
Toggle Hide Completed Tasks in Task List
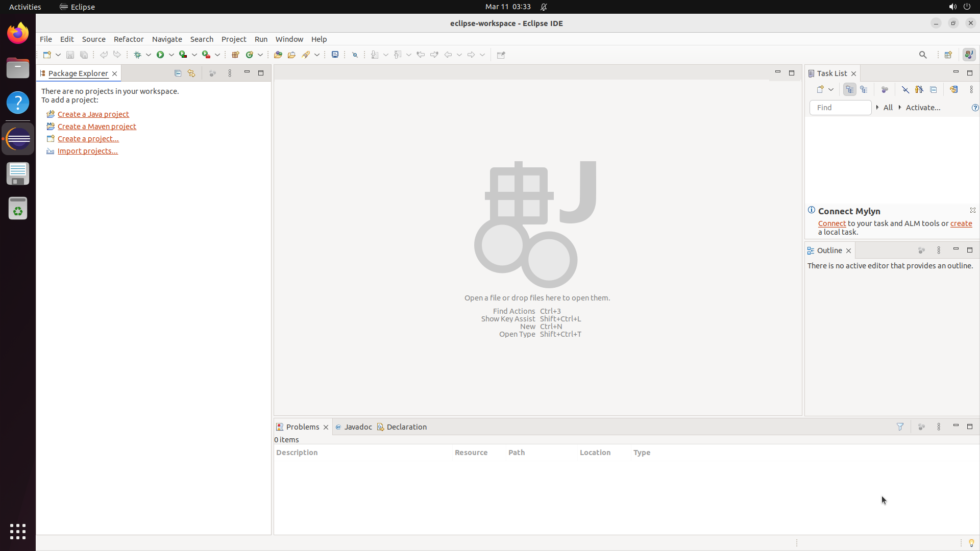pyautogui.click(x=905, y=90)
